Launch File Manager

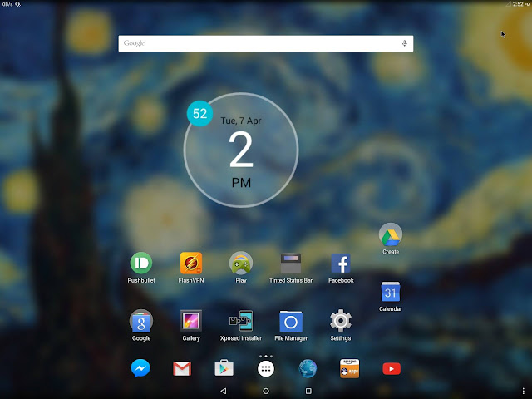click(x=291, y=321)
